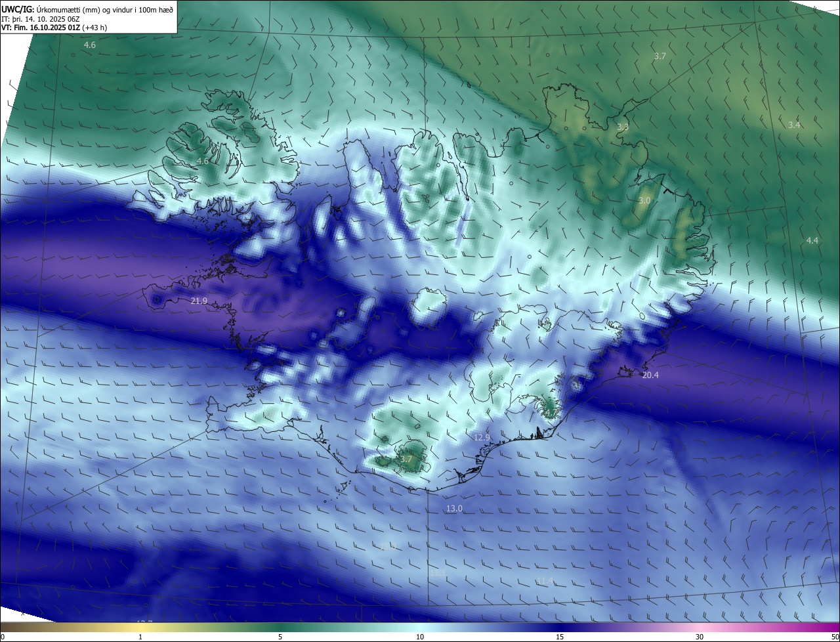The width and height of the screenshot is (840, 642).
Task: Click the 12.9 value label over southern Iceland
Action: 482,437
